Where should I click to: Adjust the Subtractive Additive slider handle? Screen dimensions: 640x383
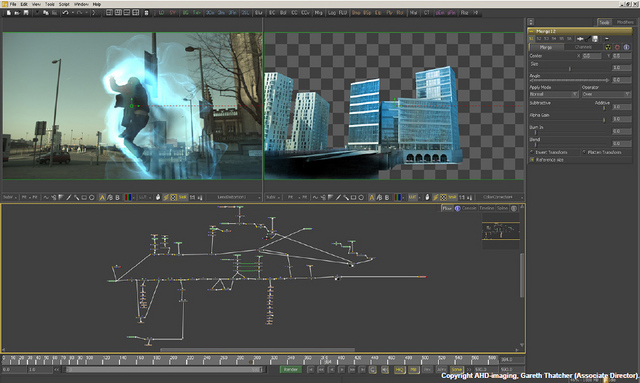[x=604, y=108]
